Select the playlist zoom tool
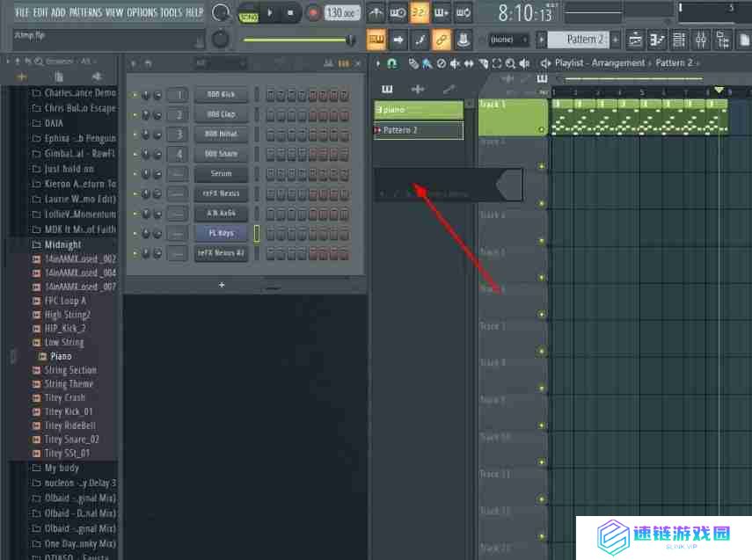Screen dimensions: 752x560 click(510, 62)
